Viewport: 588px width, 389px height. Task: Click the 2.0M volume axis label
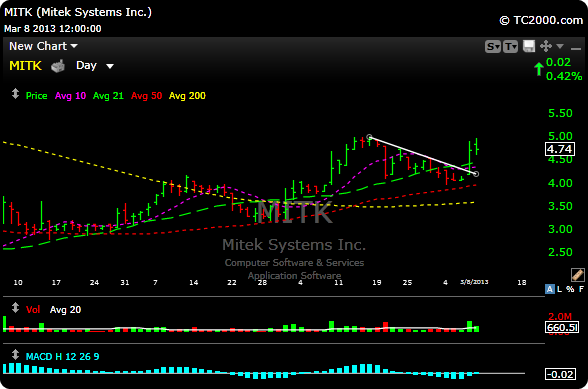pos(560,316)
